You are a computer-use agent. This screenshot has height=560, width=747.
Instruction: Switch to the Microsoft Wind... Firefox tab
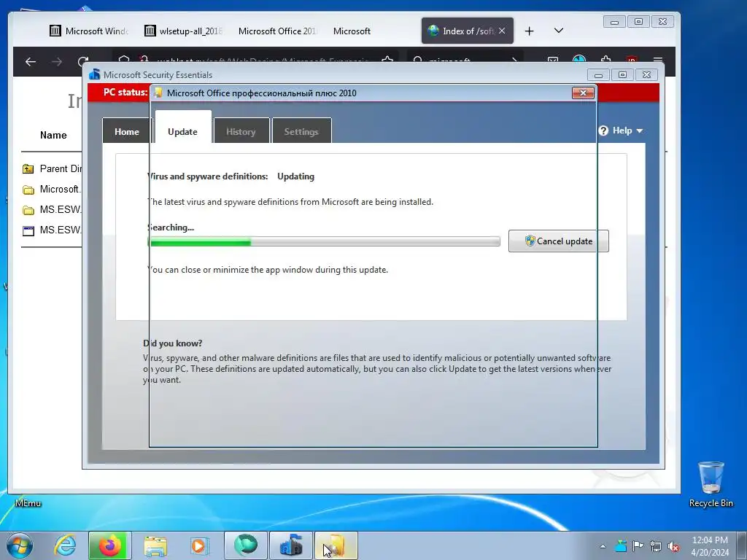point(90,31)
